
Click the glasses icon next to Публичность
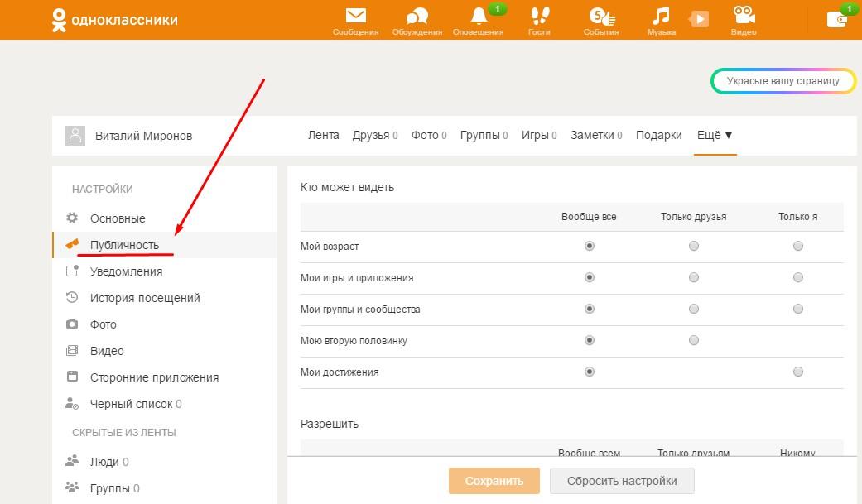click(72, 244)
